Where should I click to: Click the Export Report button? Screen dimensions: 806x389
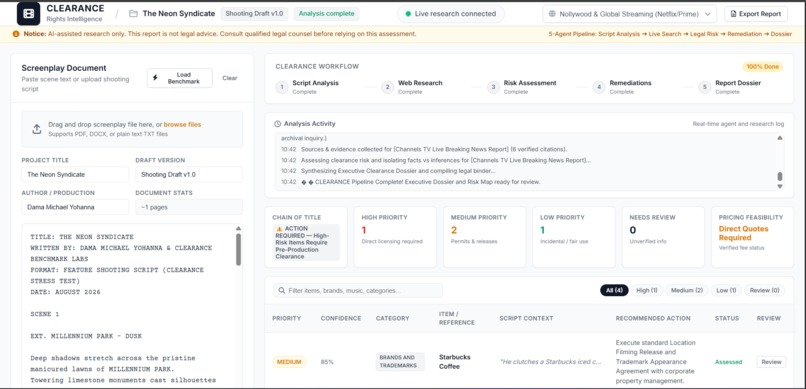pyautogui.click(x=756, y=14)
